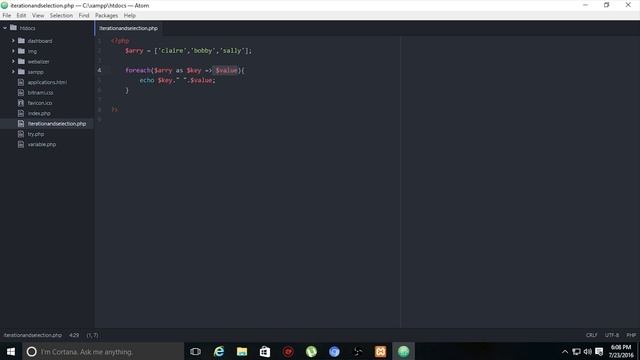Change grammar via PHP status button
Screen dimensions: 640x360
[x=631, y=335]
